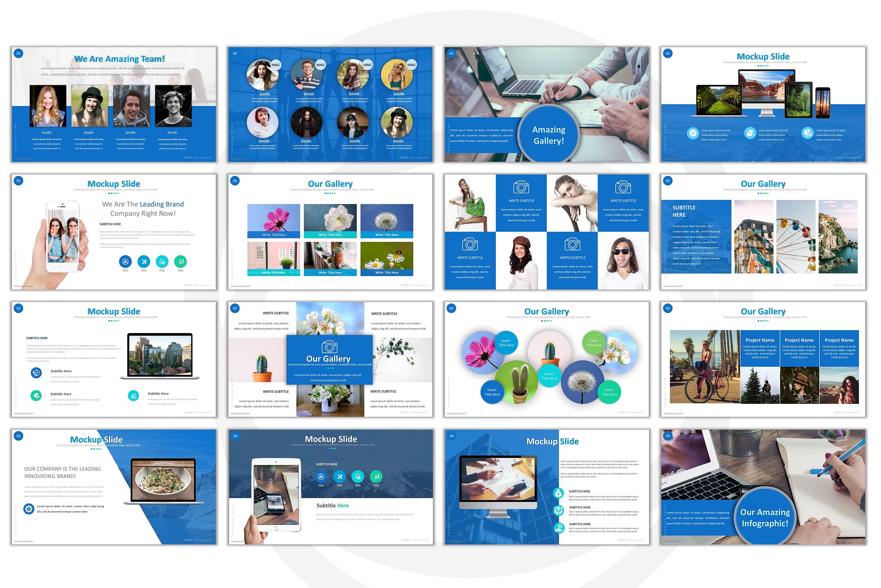Click laptop mockup showing food bowl

click(x=163, y=480)
